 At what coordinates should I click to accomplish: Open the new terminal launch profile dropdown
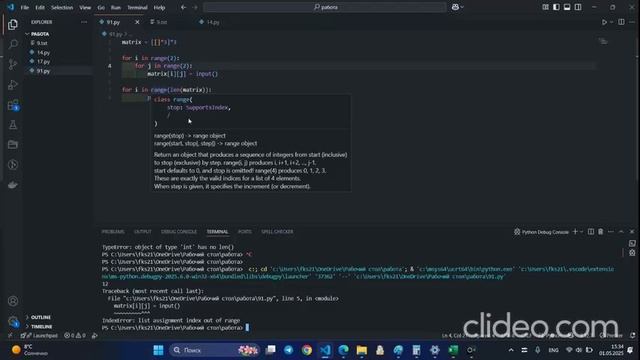pos(582,231)
